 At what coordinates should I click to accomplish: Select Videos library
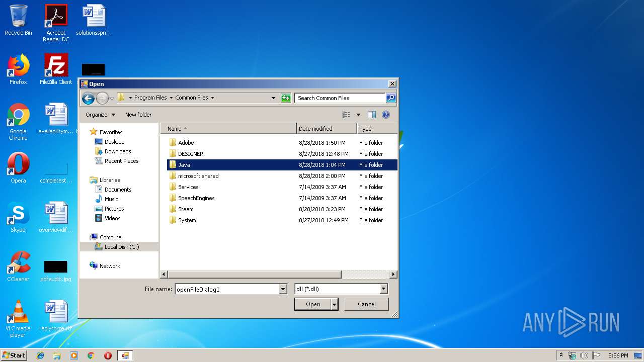pos(112,218)
